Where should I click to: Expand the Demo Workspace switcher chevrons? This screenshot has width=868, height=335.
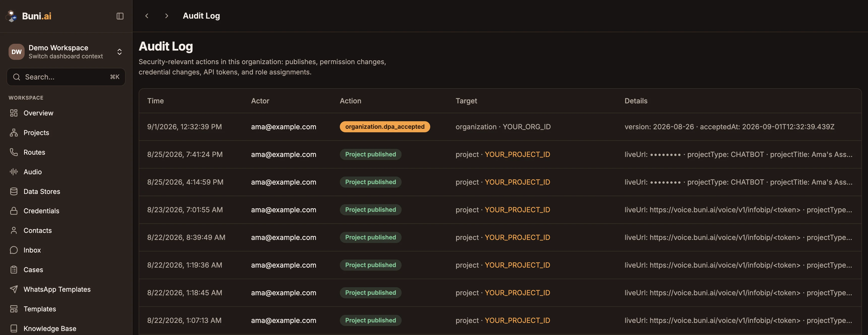point(120,52)
